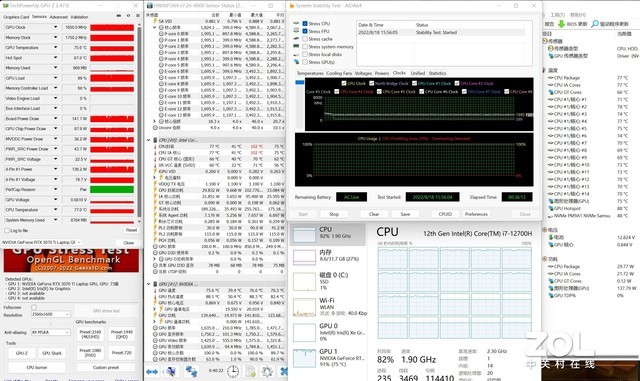Open Resolution dropdown in FurMark
640x381 pixels.
pos(51,314)
